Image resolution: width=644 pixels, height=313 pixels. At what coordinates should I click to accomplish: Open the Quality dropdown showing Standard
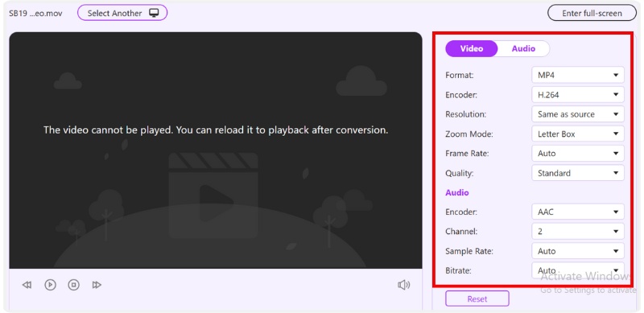pyautogui.click(x=578, y=173)
